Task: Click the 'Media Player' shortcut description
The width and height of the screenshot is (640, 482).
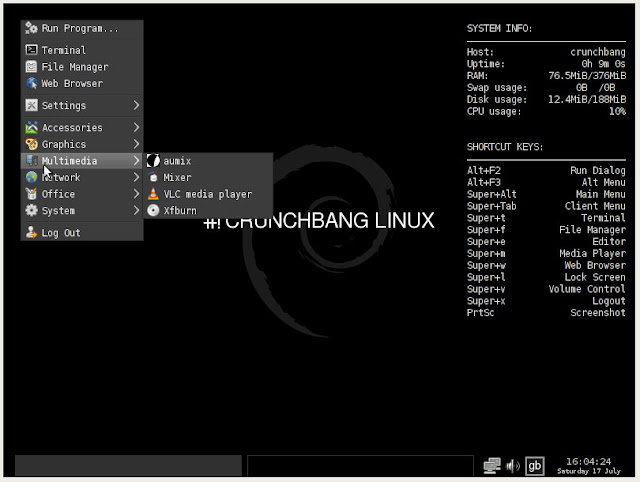Action: coord(592,253)
